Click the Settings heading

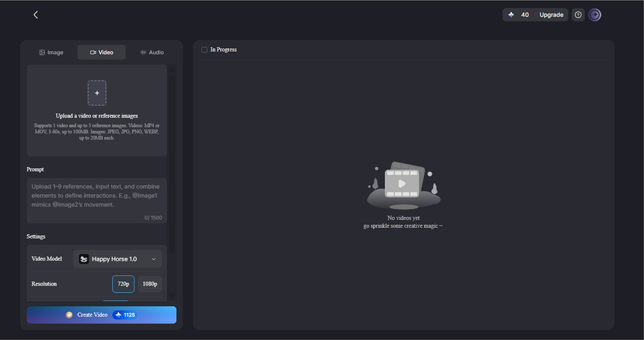(x=36, y=236)
